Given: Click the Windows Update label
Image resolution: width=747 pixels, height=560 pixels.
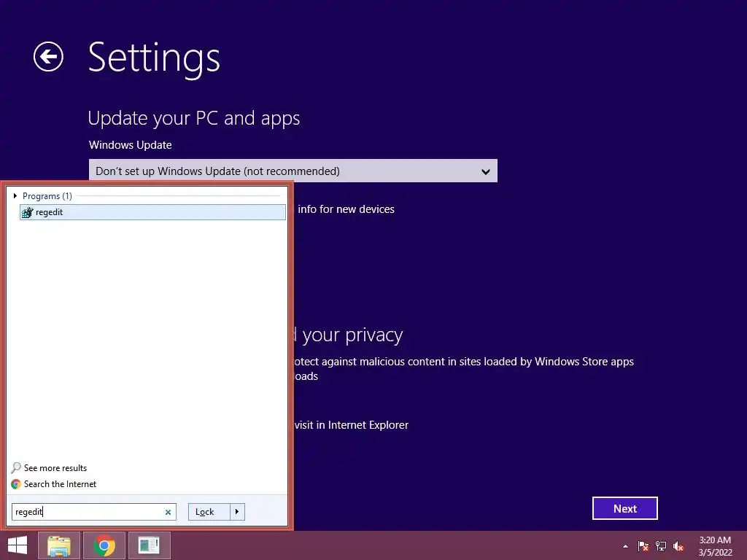Looking at the screenshot, I should click(131, 145).
